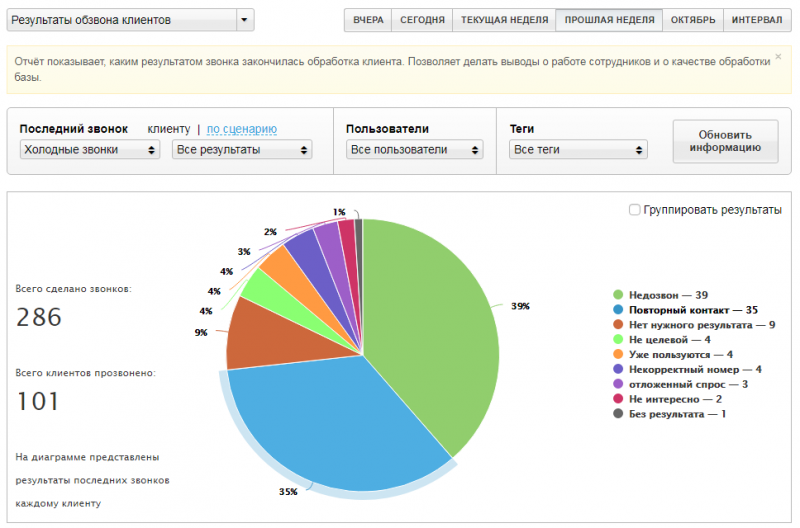Open the report type dropdown arrow
Image resolution: width=800 pixels, height=528 pixels.
tap(245, 20)
